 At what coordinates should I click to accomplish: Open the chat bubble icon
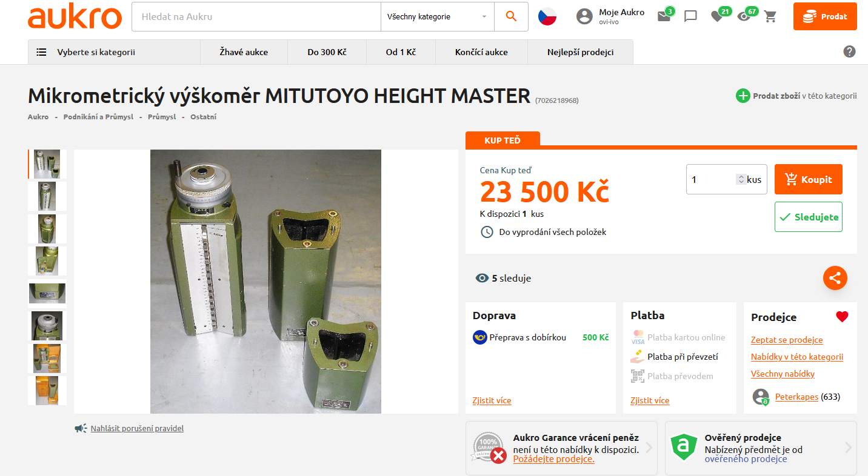[x=690, y=16]
